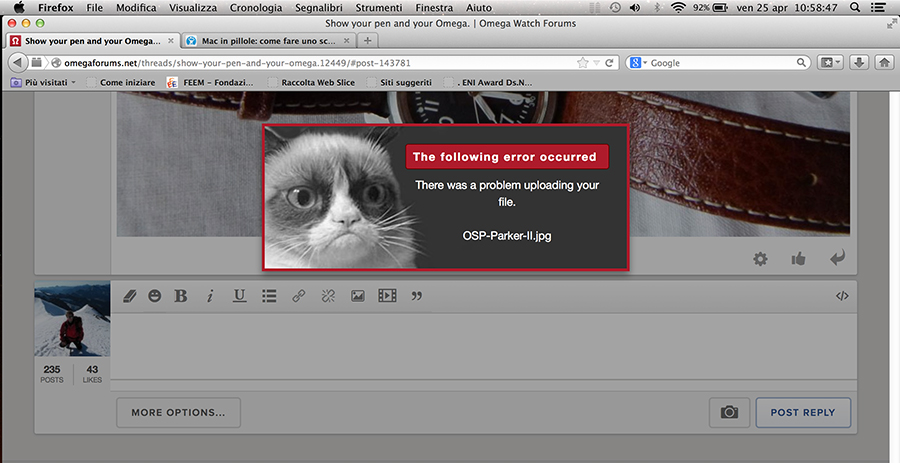Click the insert media film icon
Screen dimensions: 900x463
pyautogui.click(x=387, y=296)
